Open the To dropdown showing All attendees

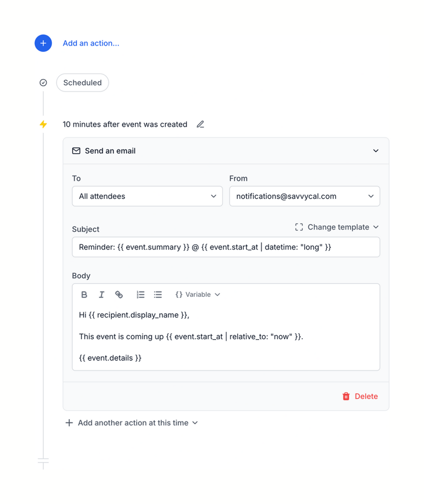(x=147, y=196)
